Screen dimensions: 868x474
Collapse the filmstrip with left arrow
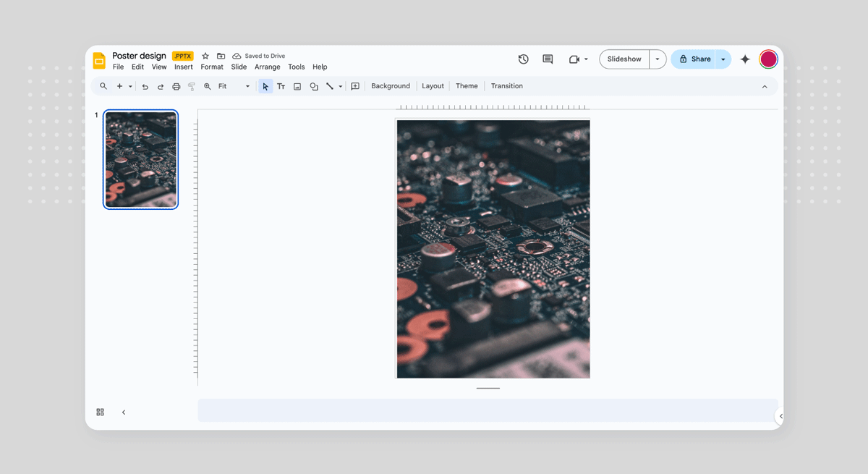[124, 412]
